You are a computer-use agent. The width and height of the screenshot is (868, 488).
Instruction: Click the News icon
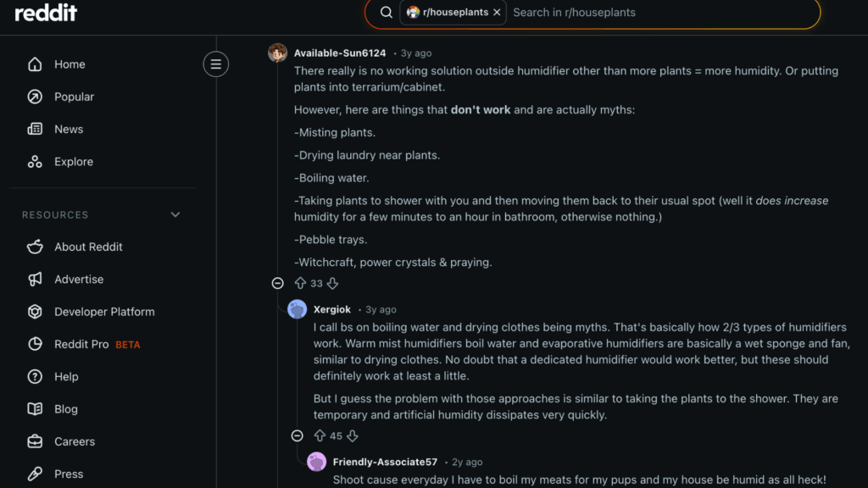[x=35, y=129]
